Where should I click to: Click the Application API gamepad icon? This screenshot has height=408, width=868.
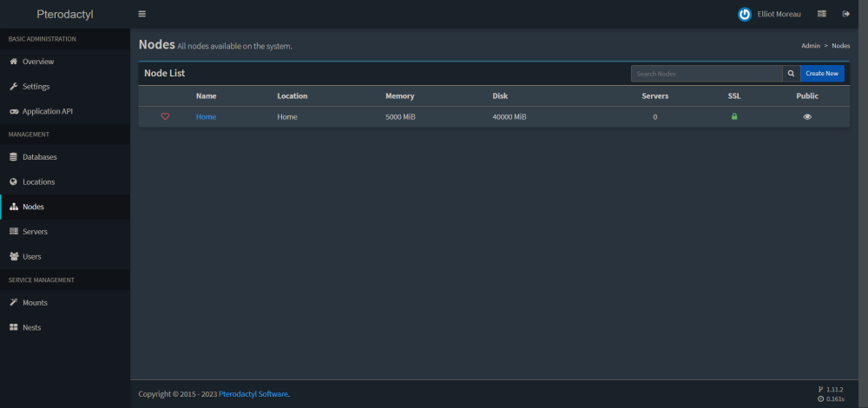click(14, 111)
